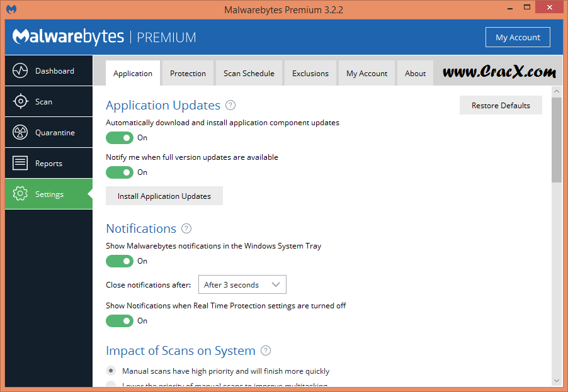The image size is (568, 392).
Task: Click the Malwarebytes Premium header logo
Action: tap(105, 37)
